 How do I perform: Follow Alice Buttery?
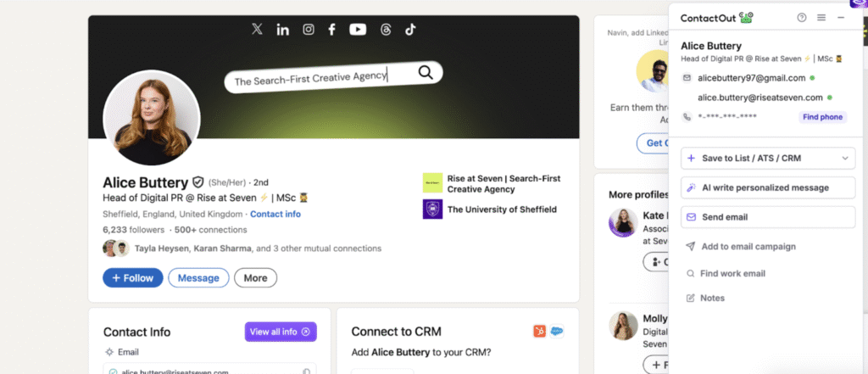pos(133,277)
